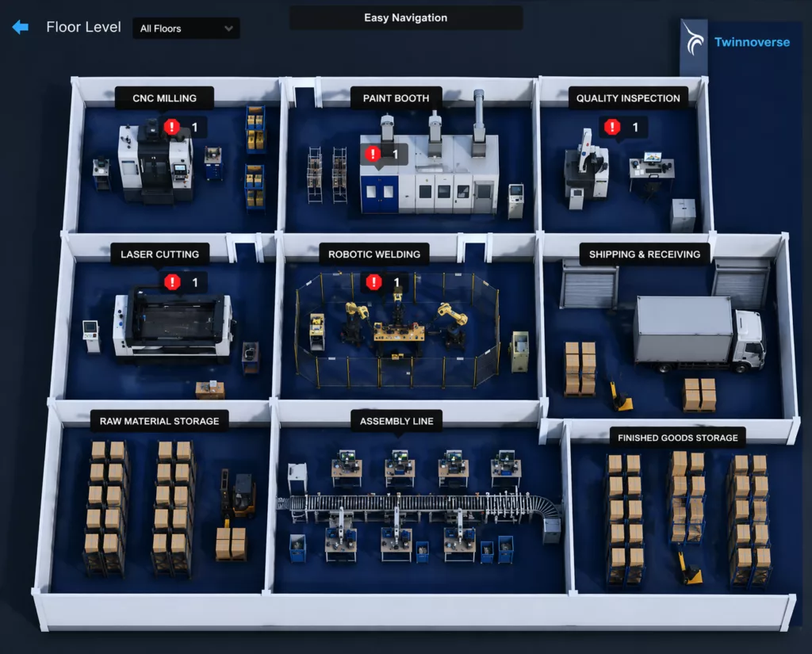The height and width of the screenshot is (654, 812).
Task: Toggle the Raw Material Storage zone
Action: pyautogui.click(x=159, y=421)
